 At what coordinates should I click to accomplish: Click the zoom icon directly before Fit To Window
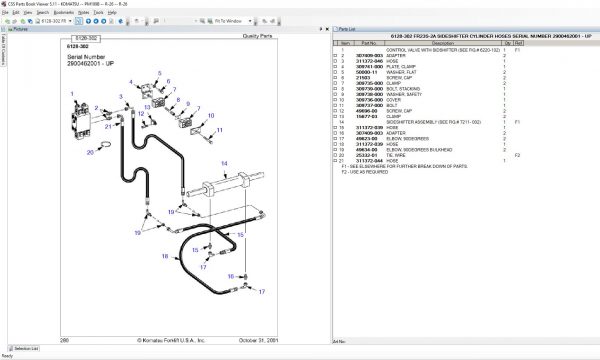[x=210, y=21]
